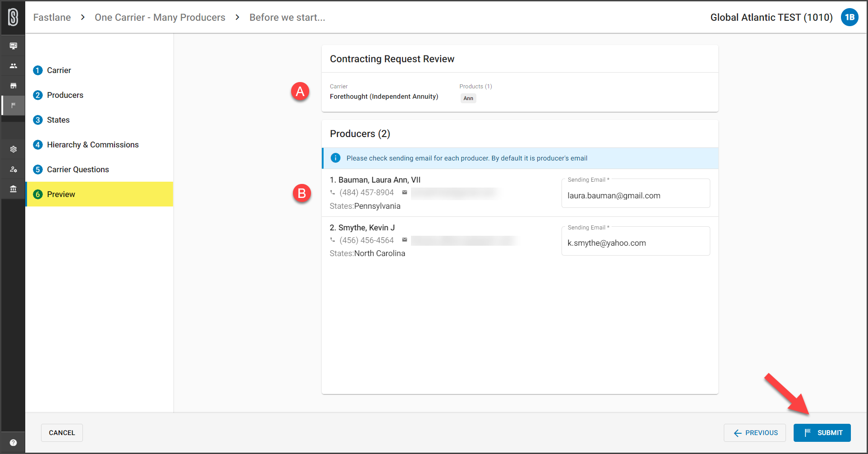
Task: Open the help question mark icon
Action: coord(13,443)
